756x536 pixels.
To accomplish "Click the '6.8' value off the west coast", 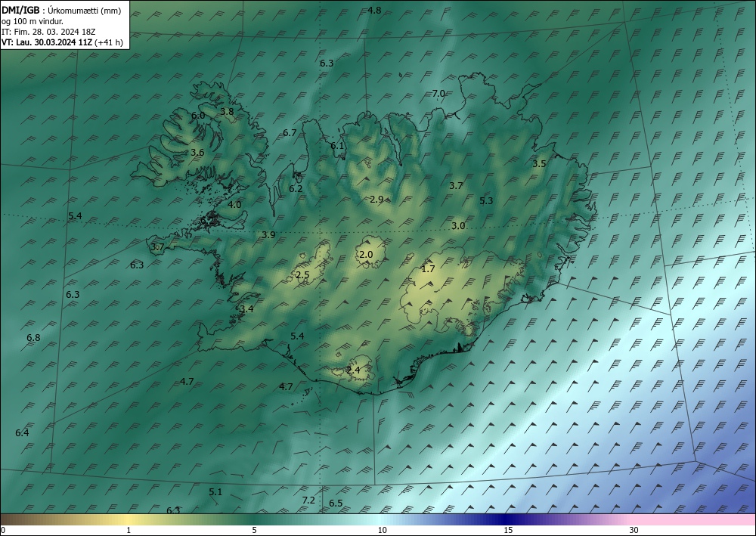I will pos(33,338).
